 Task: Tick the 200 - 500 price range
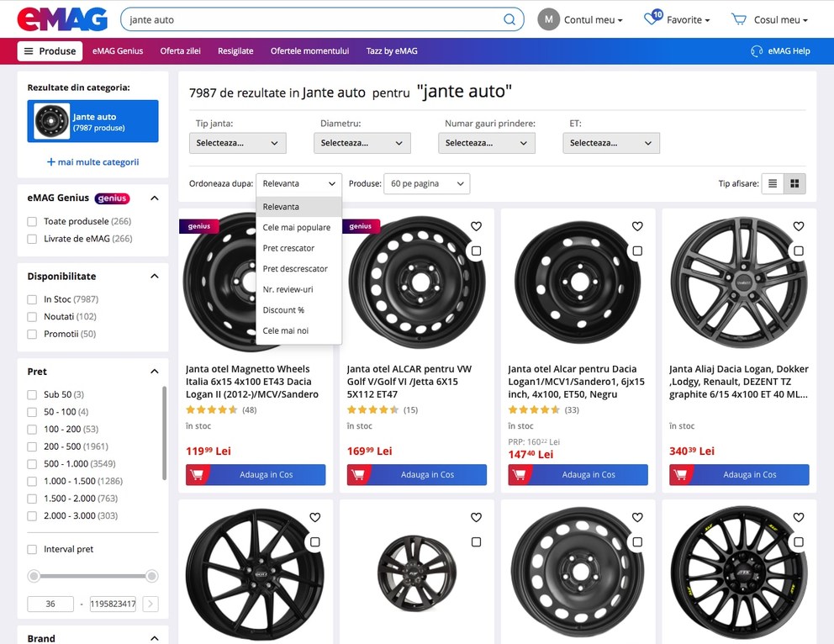[32, 446]
